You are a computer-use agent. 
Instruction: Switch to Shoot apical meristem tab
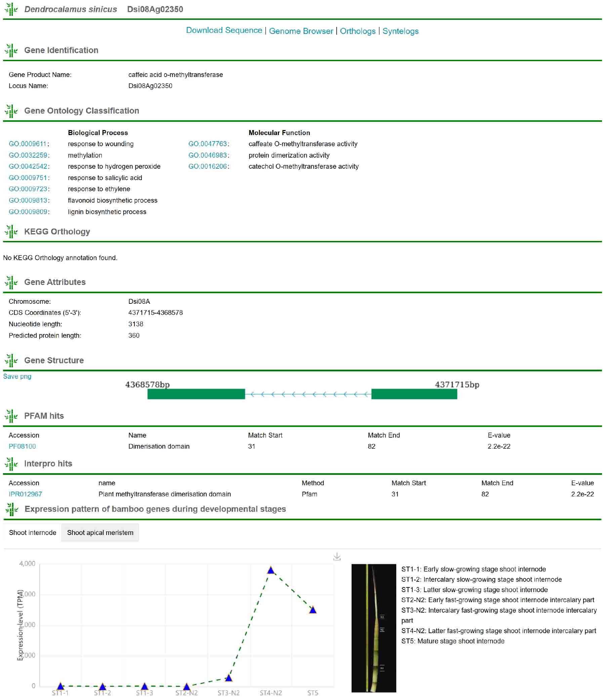point(100,532)
